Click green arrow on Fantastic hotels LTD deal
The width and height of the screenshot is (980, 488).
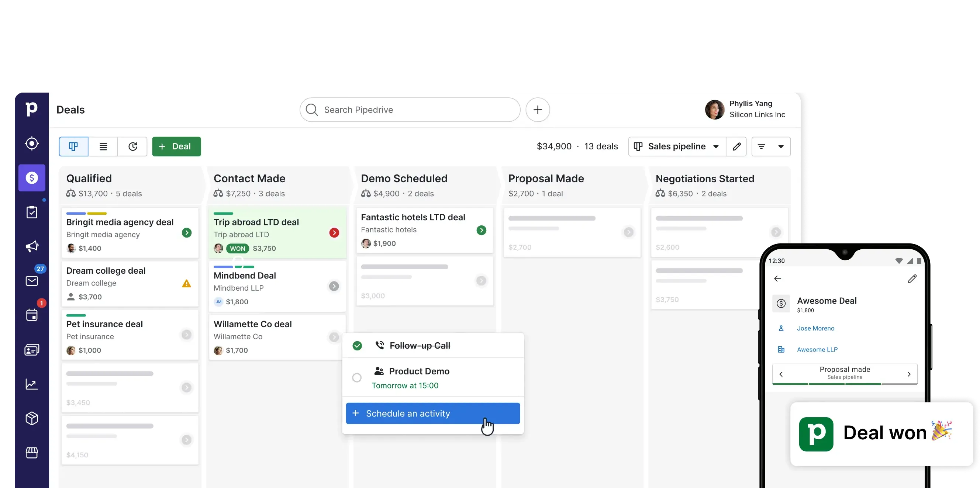(481, 230)
